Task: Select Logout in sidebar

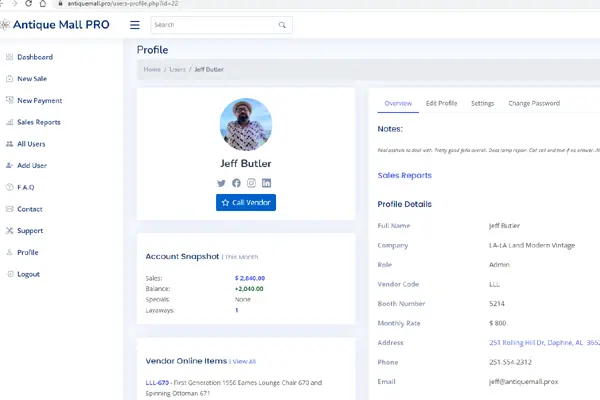Action: [x=28, y=274]
